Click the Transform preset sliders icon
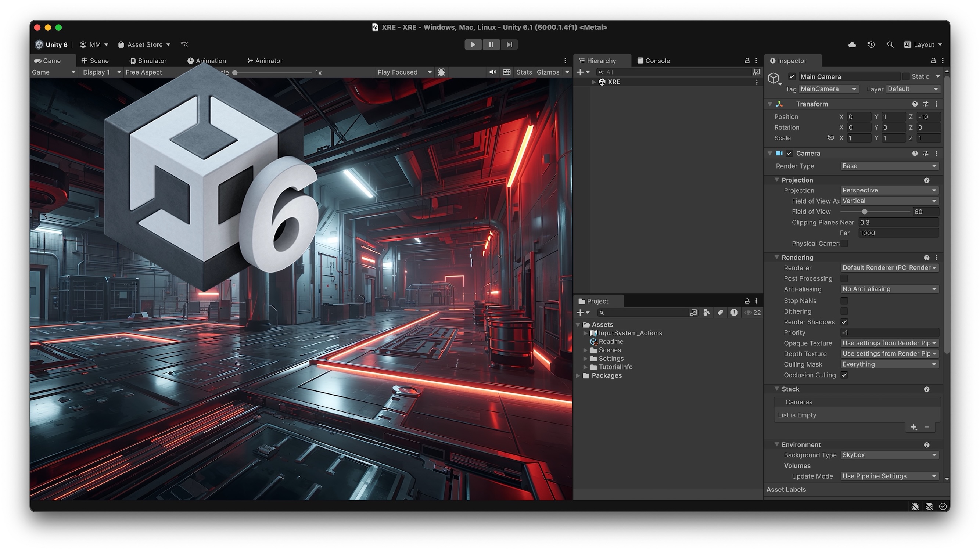This screenshot has width=980, height=551. tap(926, 104)
